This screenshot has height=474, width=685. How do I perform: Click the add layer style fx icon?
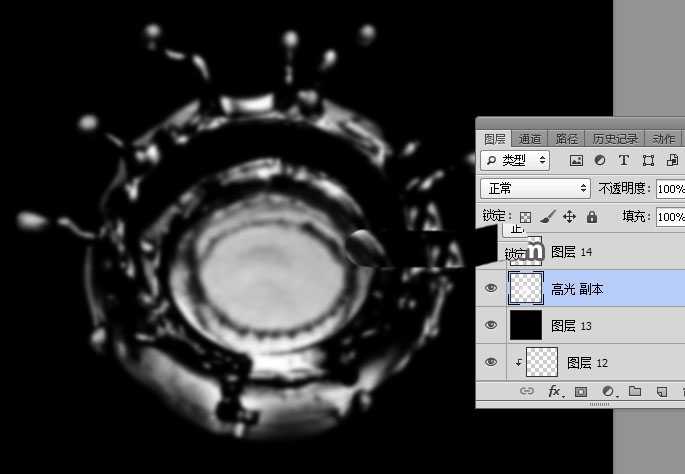point(554,392)
